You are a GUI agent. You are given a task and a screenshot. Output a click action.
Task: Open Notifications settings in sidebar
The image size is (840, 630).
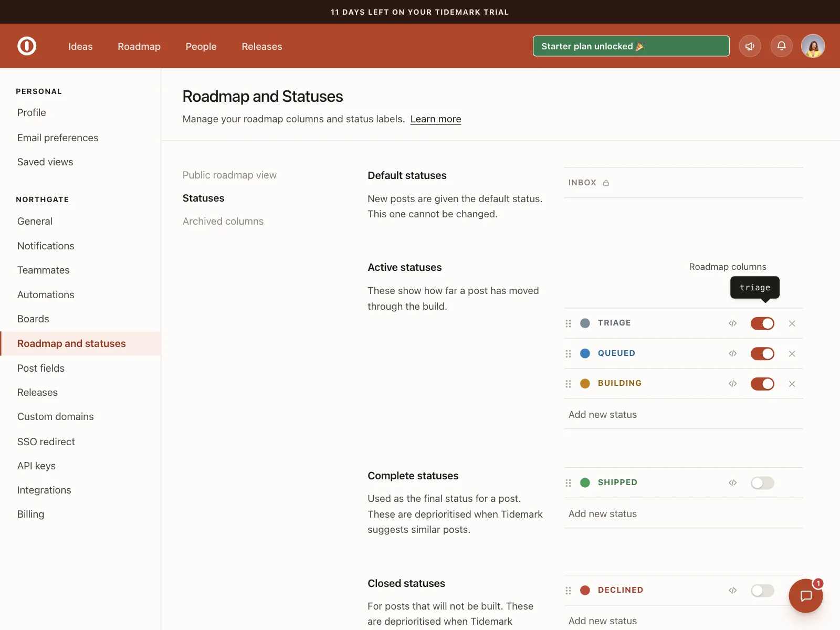click(46, 246)
